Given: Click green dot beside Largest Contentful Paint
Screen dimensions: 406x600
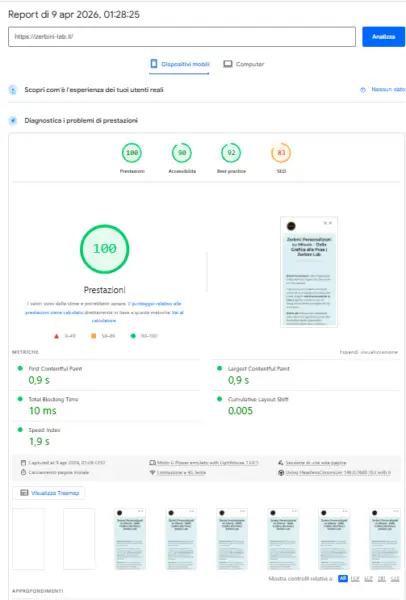Looking at the screenshot, I should (x=220, y=368).
